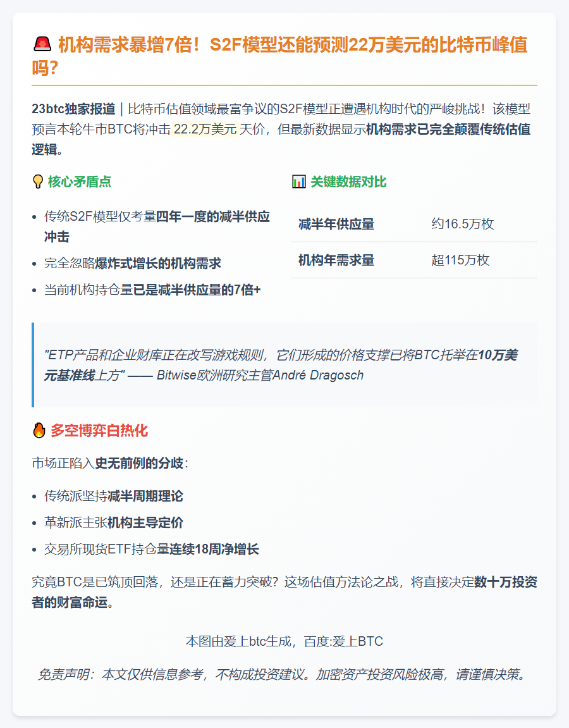Click the 减半年供应量 table row label
The width and height of the screenshot is (569, 728).
(x=336, y=224)
